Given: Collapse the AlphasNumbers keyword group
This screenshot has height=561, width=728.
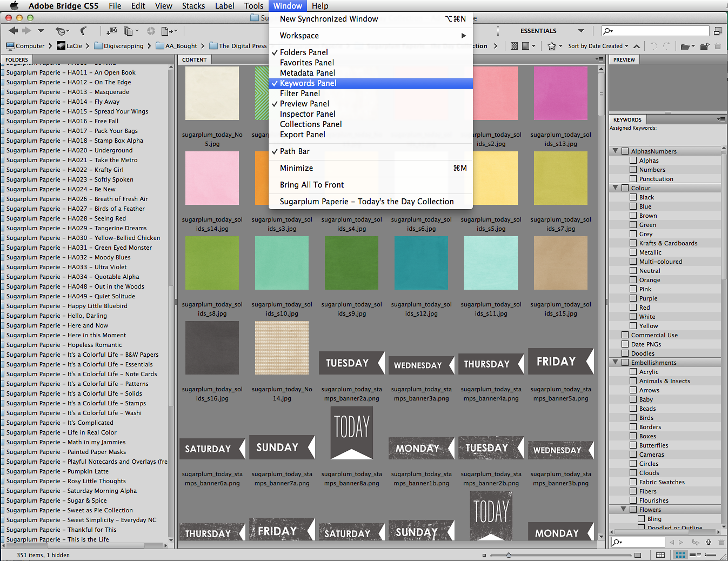Looking at the screenshot, I should [616, 151].
